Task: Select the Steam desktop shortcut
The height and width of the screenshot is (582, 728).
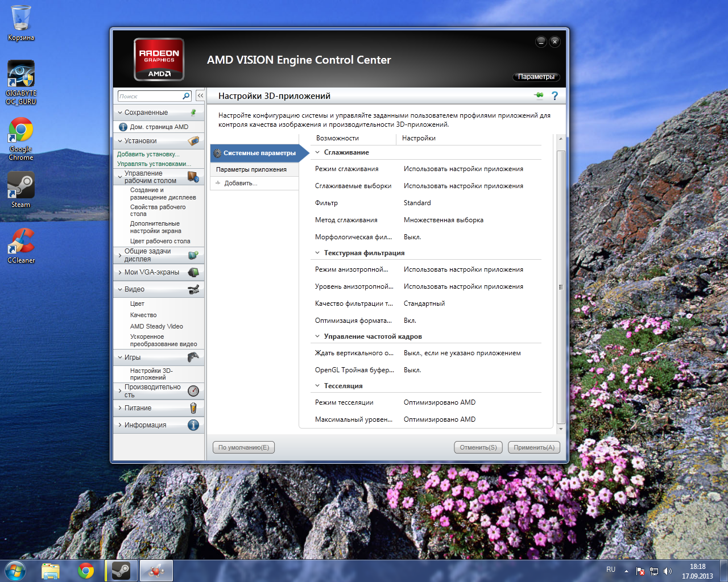Action: tap(21, 190)
